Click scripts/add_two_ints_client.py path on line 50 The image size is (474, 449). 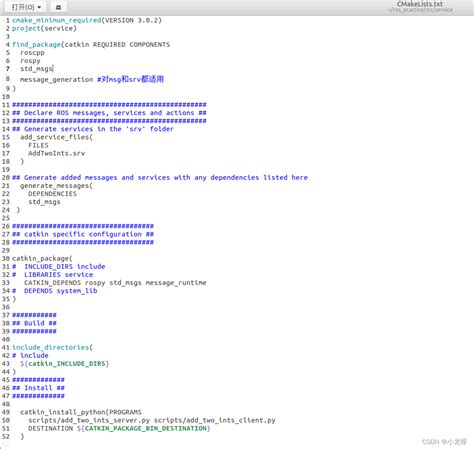(x=215, y=420)
